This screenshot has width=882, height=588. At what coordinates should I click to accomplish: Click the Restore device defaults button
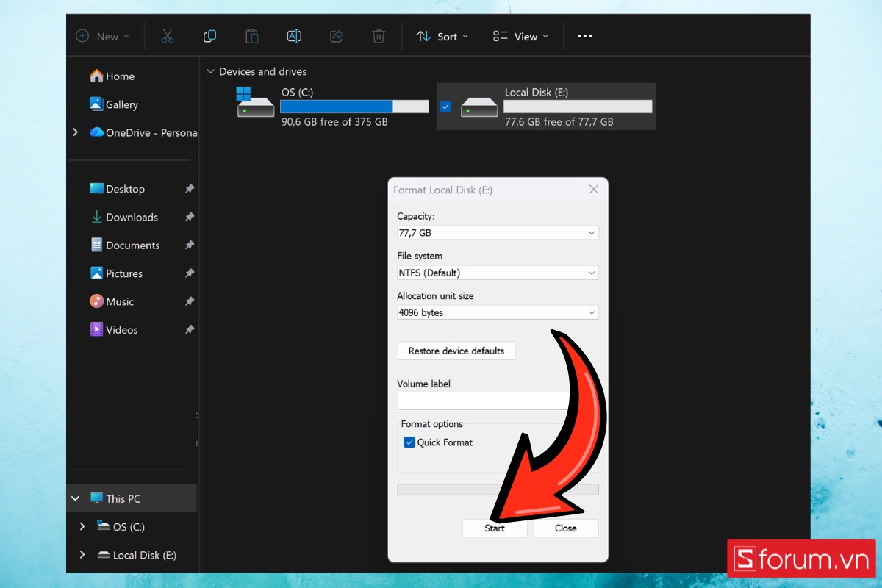click(x=456, y=351)
